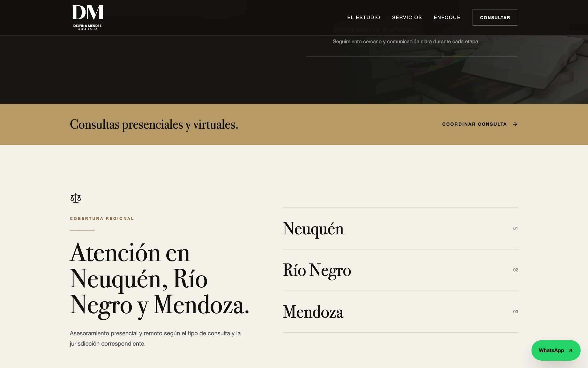The image size is (588, 368).
Task: Click the WhatsApp external arrow icon
Action: point(570,350)
